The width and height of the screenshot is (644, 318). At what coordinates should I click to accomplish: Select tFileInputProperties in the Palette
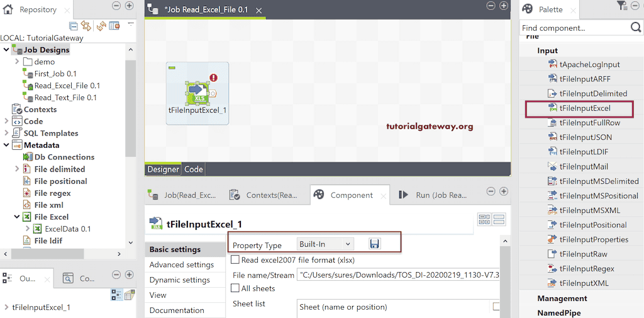(x=588, y=239)
